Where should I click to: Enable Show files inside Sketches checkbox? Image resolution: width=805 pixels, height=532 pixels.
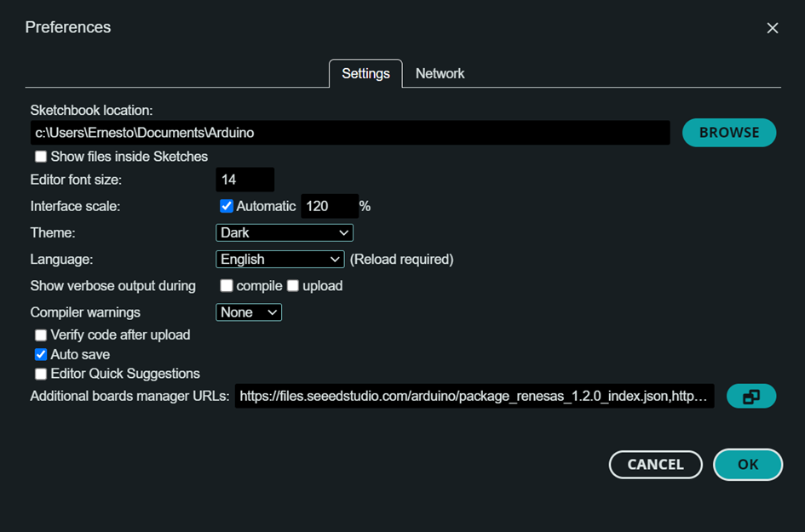(x=41, y=157)
